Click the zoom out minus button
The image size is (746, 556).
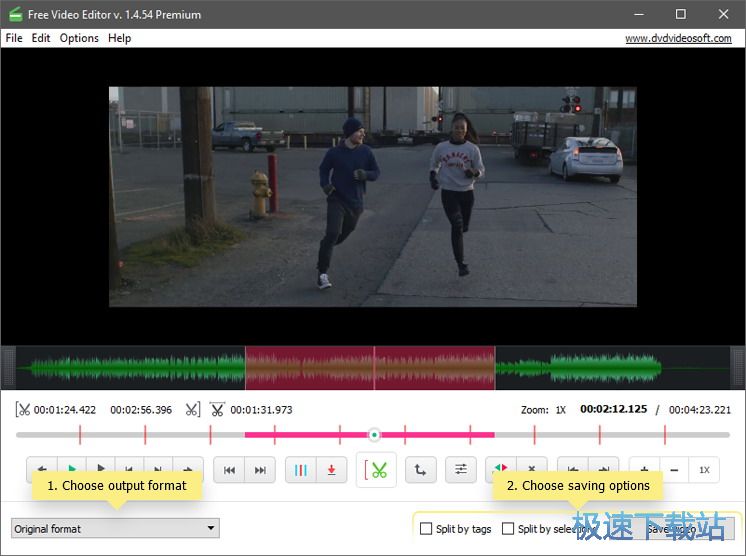click(674, 470)
